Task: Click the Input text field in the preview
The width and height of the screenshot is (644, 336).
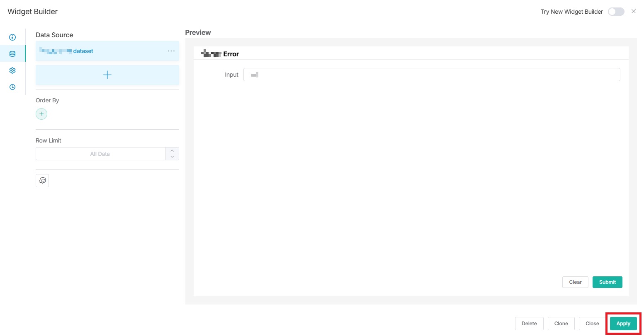Action: pyautogui.click(x=431, y=75)
